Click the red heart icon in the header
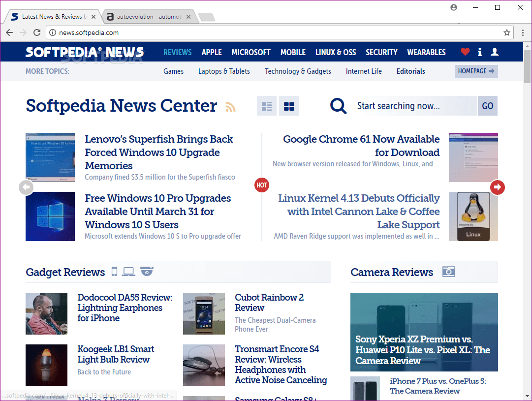Image resolution: width=532 pixels, height=401 pixels. pos(465,52)
